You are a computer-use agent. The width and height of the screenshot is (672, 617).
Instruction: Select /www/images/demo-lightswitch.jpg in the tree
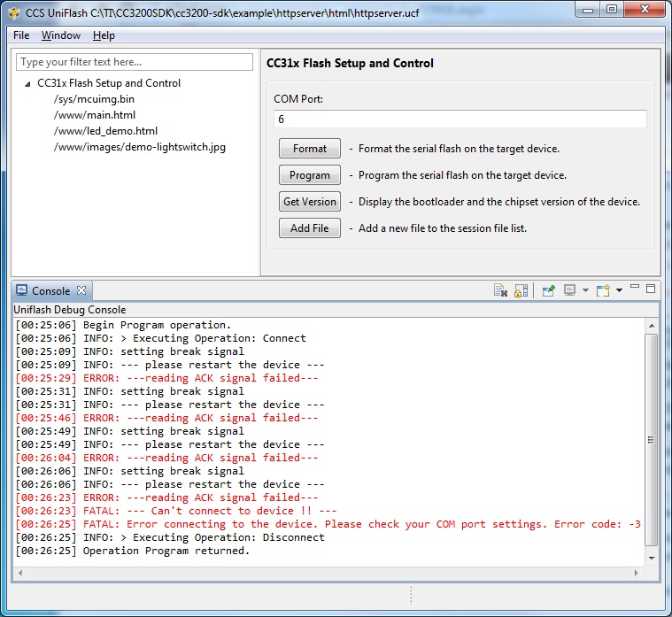(139, 147)
